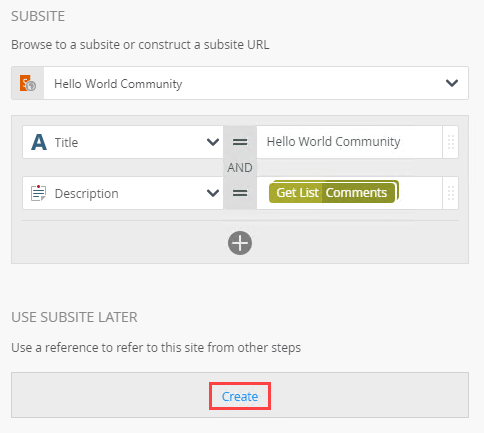Click the drag handle on the Description row
This screenshot has height=433, width=484.
click(451, 193)
